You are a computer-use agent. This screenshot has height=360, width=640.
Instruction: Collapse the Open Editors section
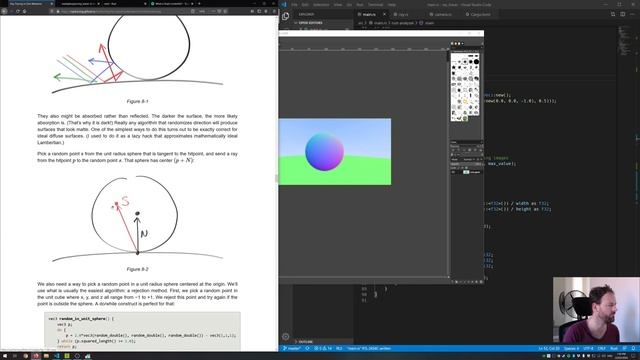pos(322,23)
